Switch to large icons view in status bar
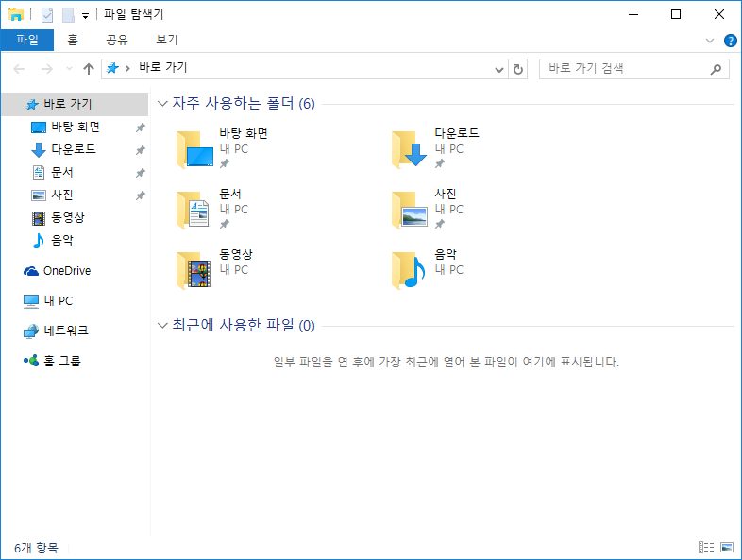 [x=727, y=547]
